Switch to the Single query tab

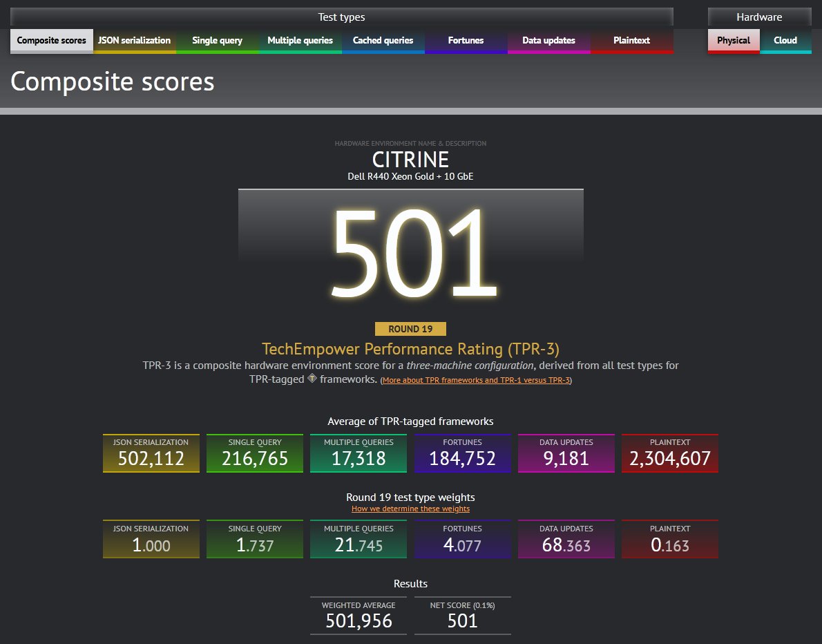[217, 41]
